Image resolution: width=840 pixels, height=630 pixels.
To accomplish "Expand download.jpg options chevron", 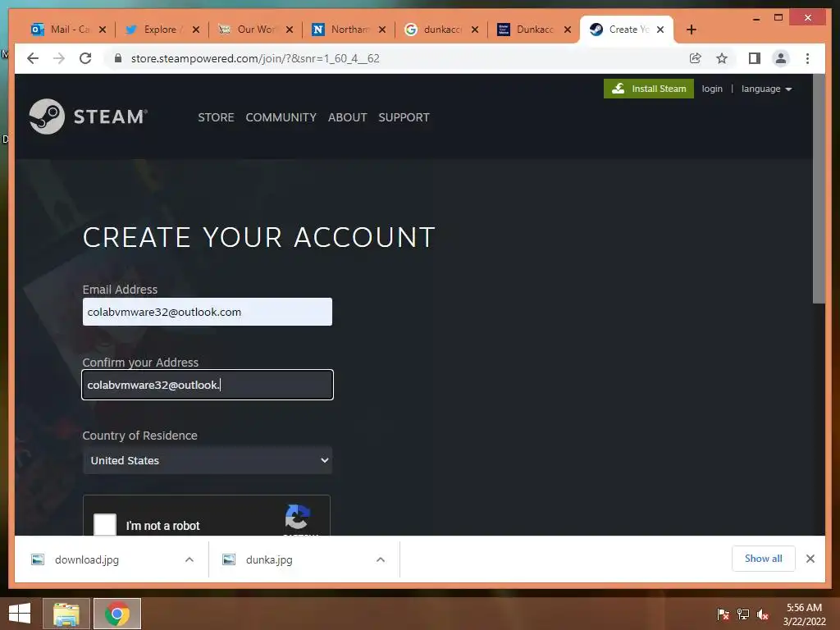I will pos(189,559).
